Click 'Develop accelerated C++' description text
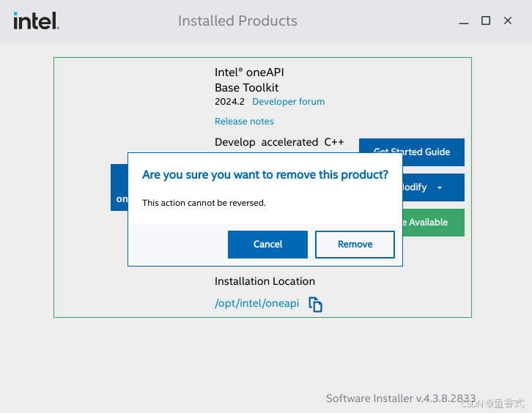The height and width of the screenshot is (413, 532). click(x=279, y=142)
